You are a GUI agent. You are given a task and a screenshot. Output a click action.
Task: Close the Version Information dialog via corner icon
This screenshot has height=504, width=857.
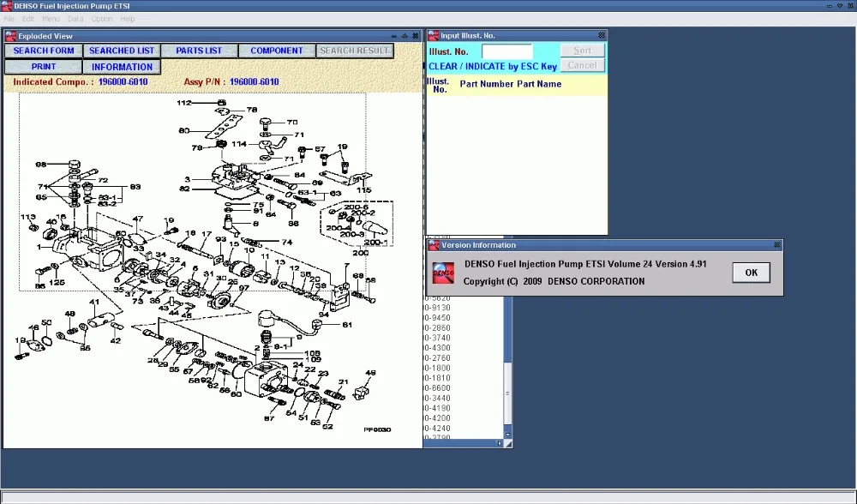point(776,245)
